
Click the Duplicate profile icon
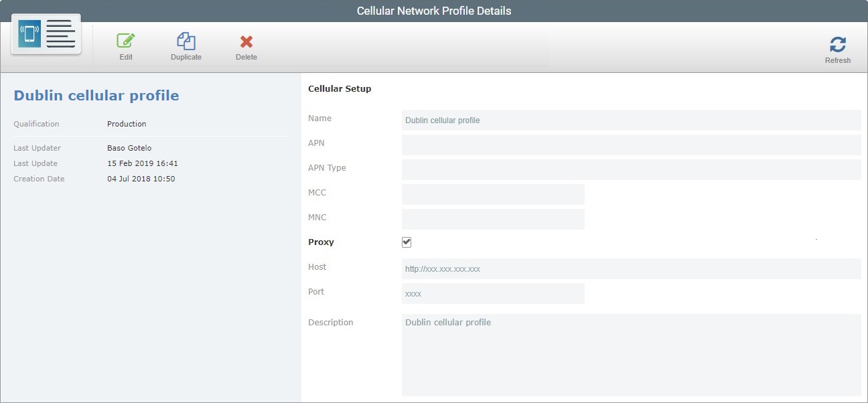(x=186, y=40)
